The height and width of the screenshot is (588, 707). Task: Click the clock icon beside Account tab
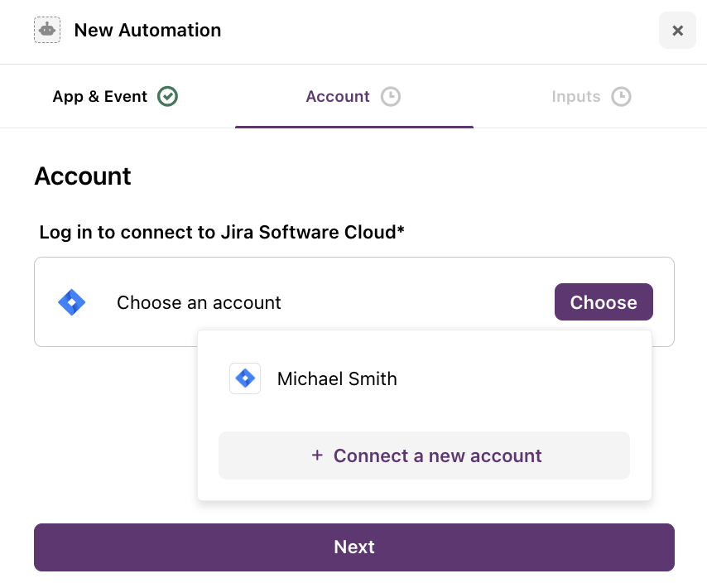(x=390, y=97)
